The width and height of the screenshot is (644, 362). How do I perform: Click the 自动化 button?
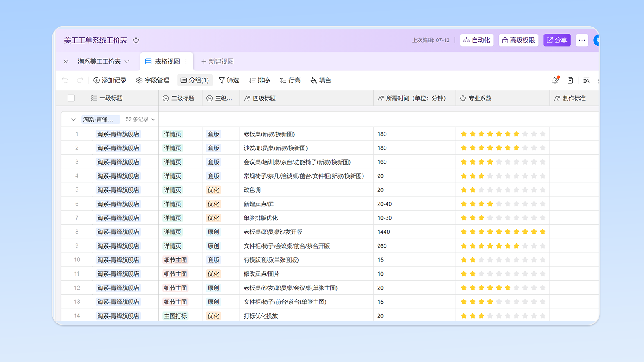pos(477,40)
